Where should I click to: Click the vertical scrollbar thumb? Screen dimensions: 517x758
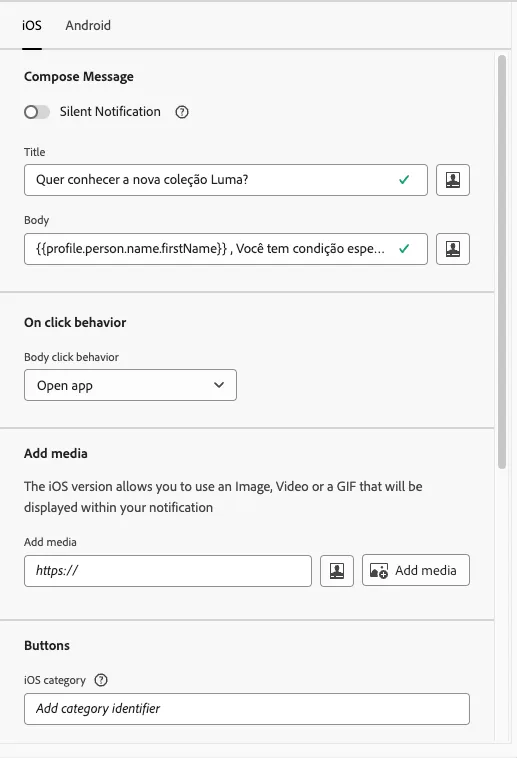click(x=502, y=262)
